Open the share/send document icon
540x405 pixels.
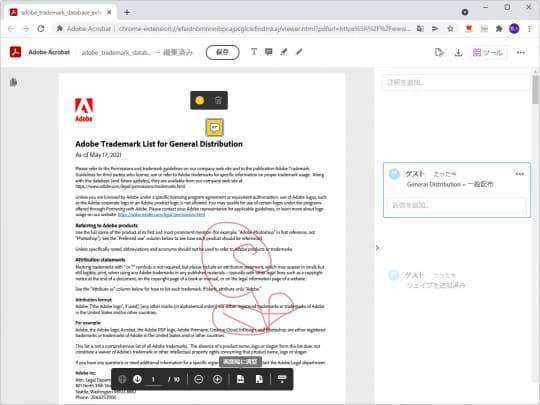[439, 52]
